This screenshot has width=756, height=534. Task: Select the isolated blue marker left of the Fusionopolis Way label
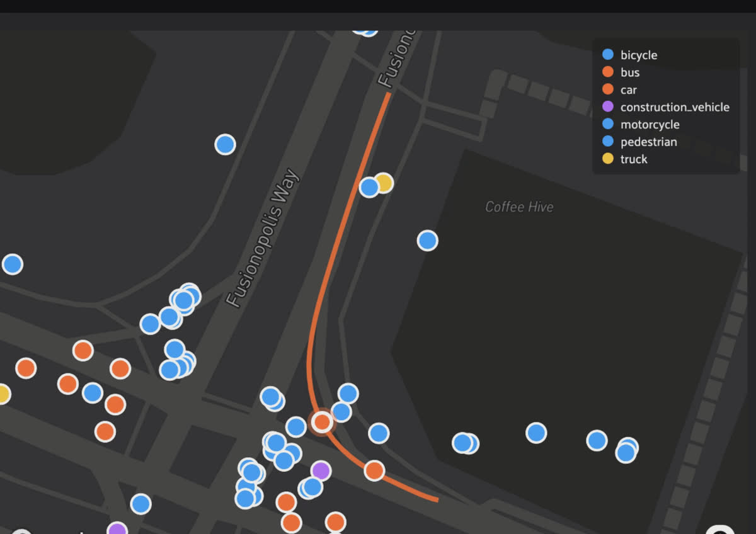coord(225,144)
